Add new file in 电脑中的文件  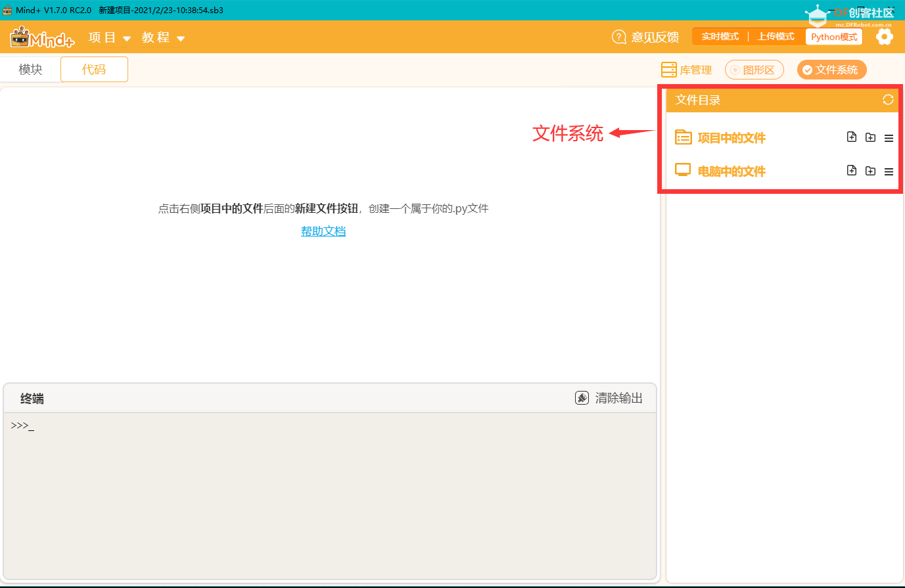point(852,171)
